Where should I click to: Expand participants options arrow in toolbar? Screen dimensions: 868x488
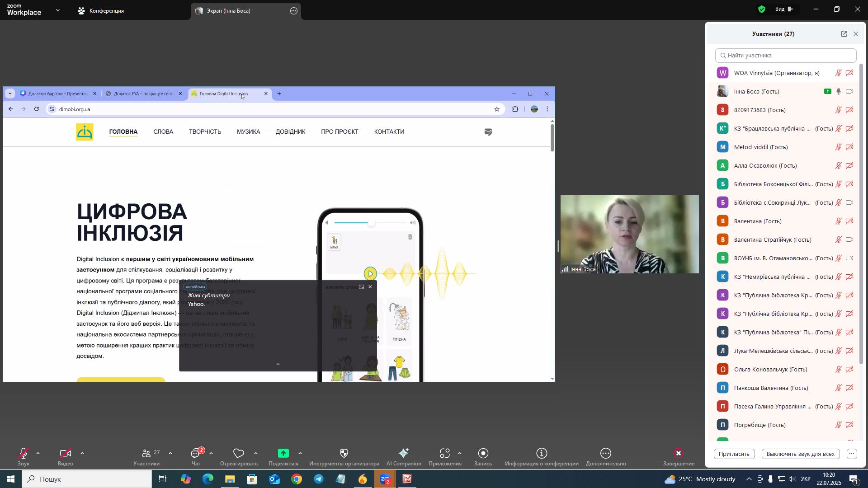click(x=170, y=453)
